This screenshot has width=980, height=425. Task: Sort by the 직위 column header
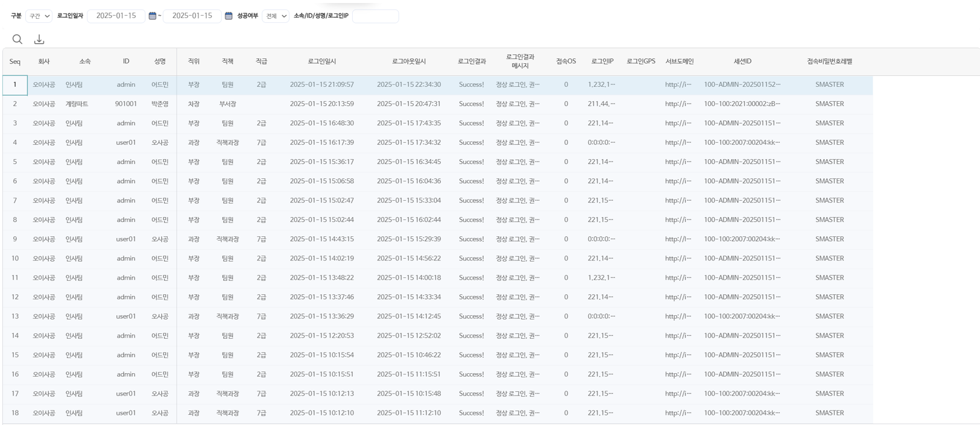(194, 61)
